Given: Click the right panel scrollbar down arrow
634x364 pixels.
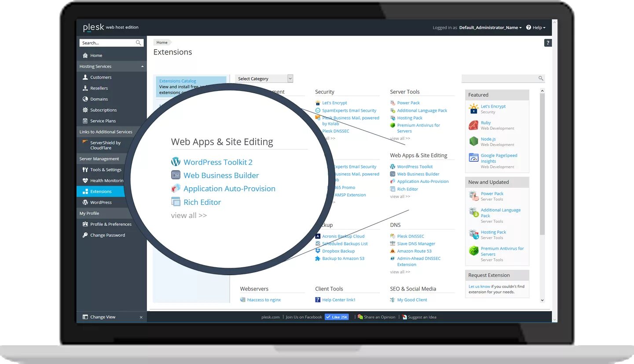Looking at the screenshot, I should click(542, 300).
